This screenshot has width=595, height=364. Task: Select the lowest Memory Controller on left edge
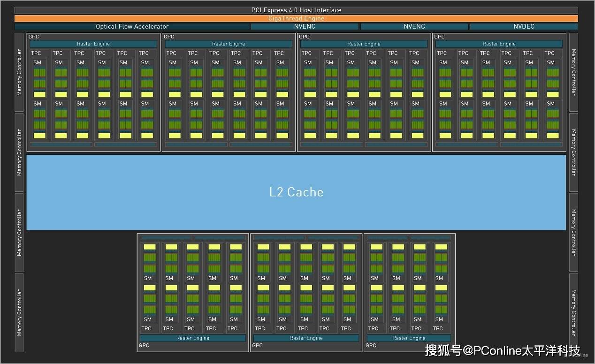(x=19, y=312)
